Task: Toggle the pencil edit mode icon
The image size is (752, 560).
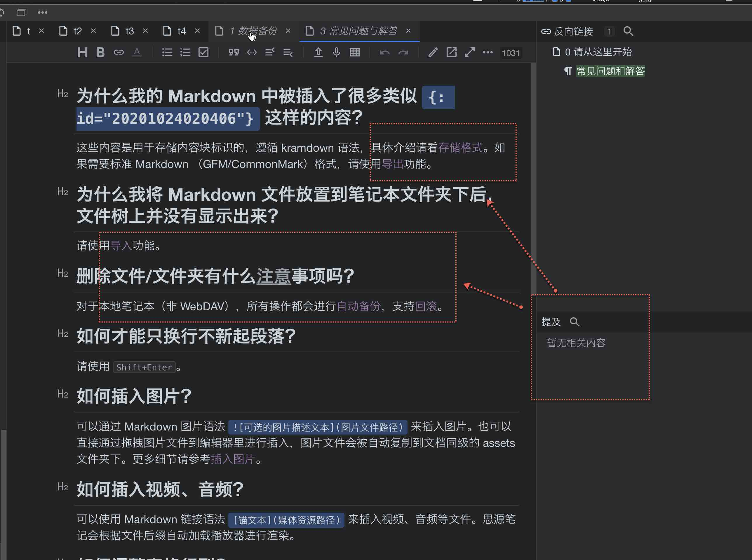Action: [433, 52]
